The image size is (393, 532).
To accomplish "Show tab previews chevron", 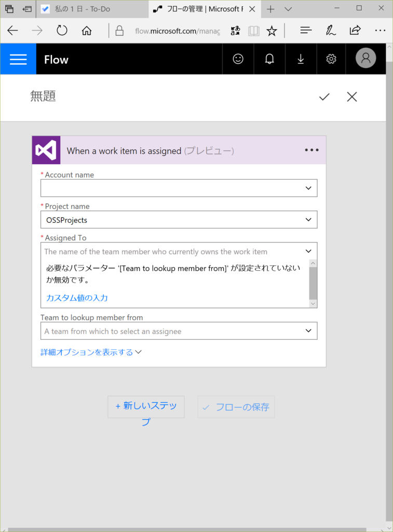I will [x=288, y=9].
